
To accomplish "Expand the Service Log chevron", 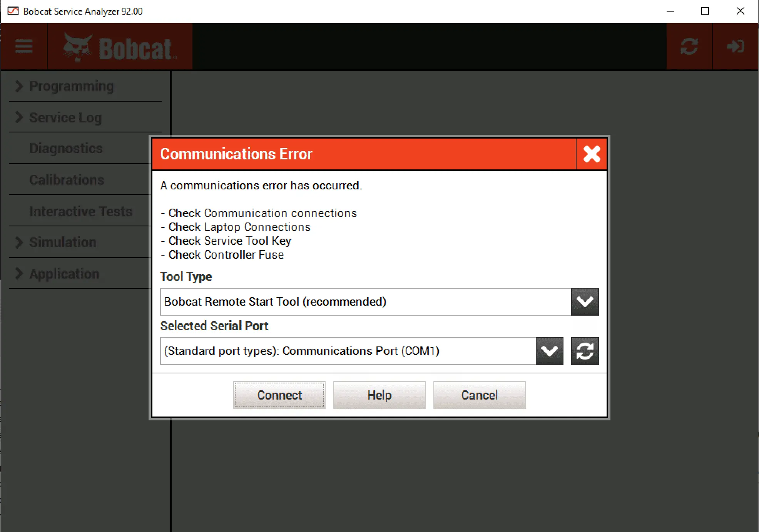I will pyautogui.click(x=19, y=117).
